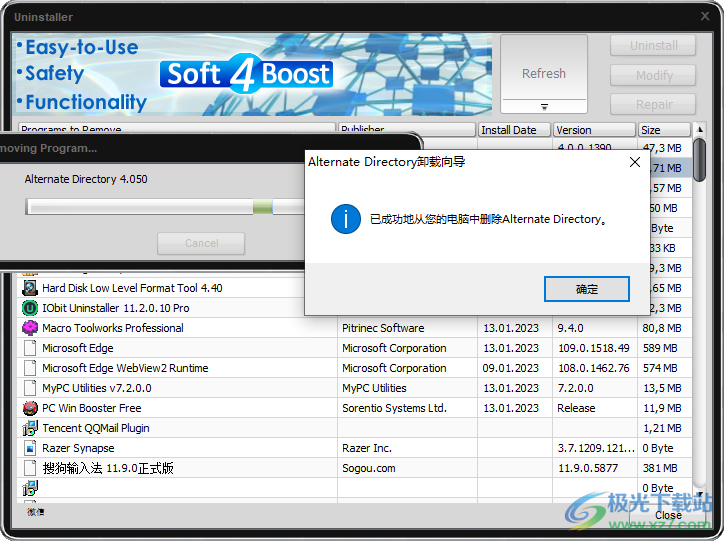The image size is (724, 541).
Task: Sort by Install Date column header
Action: pyautogui.click(x=514, y=130)
